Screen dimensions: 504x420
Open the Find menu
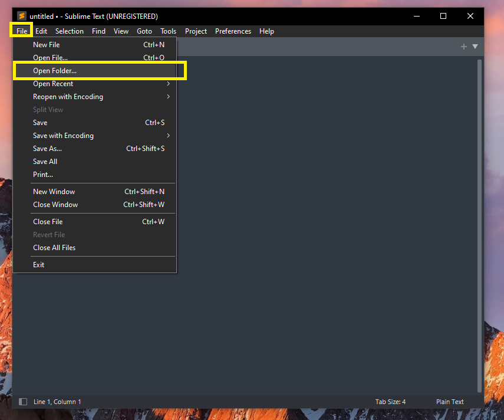coord(98,31)
